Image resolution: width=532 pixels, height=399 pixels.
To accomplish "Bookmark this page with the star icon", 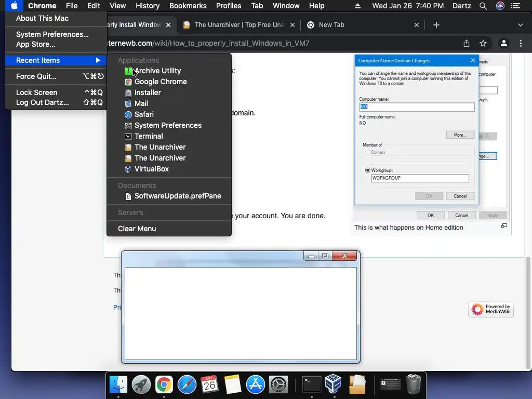I will coord(483,43).
